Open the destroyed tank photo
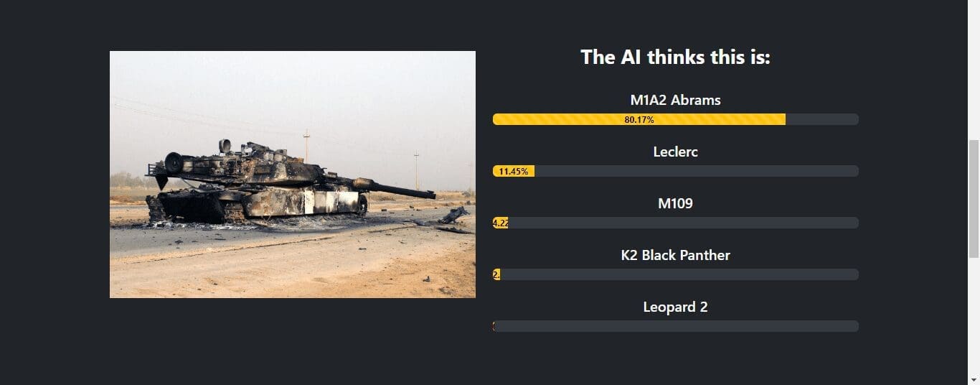Viewport: 980px width, 385px height. tap(293, 174)
